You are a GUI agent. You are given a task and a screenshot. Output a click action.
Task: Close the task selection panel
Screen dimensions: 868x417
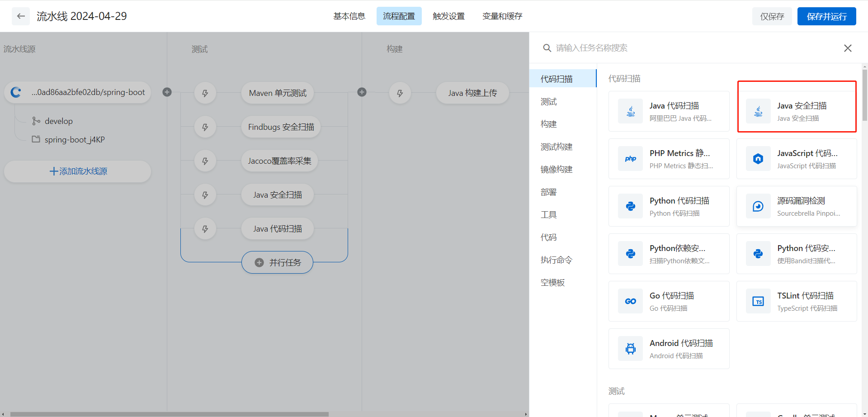tap(848, 48)
